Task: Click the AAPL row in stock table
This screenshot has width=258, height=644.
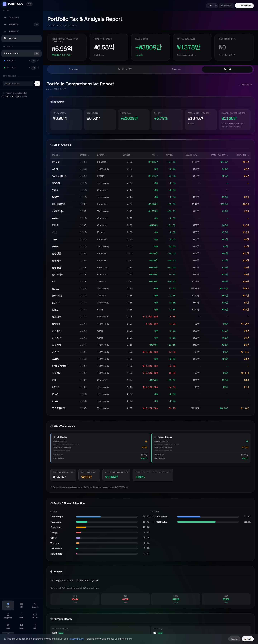Action: pyautogui.click(x=150, y=169)
